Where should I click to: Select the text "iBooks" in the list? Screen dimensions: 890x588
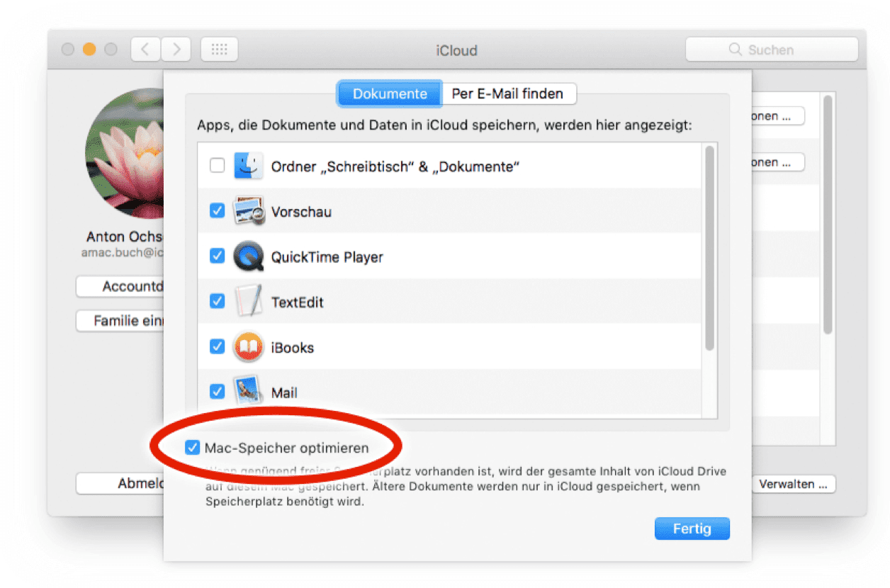(293, 348)
